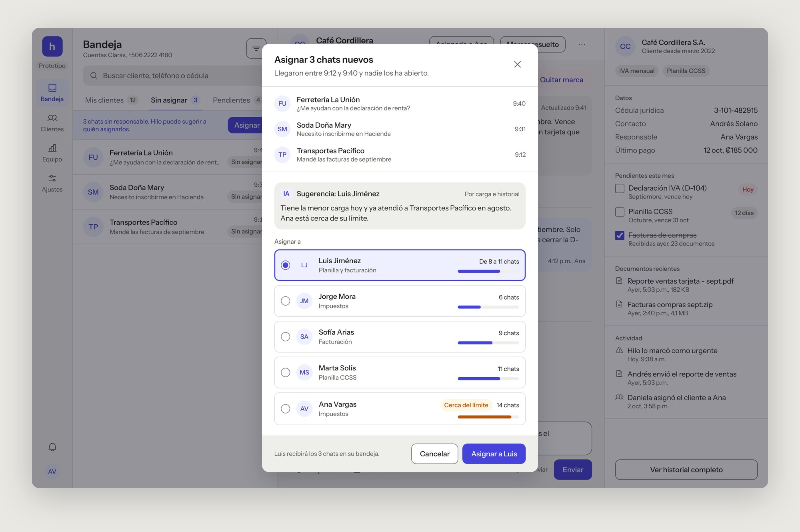
Task: Open the inbox filter icon button
Action: pos(256,48)
